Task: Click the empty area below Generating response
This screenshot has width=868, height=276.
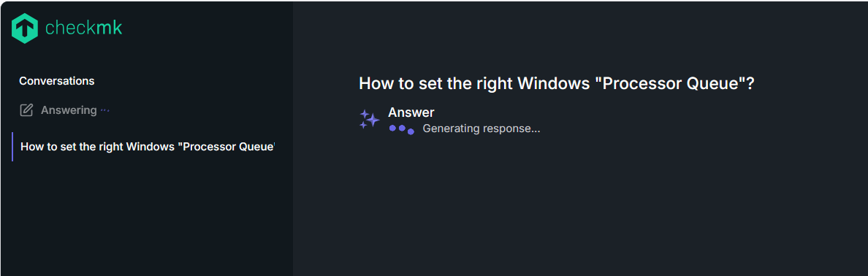Action: click(579, 204)
